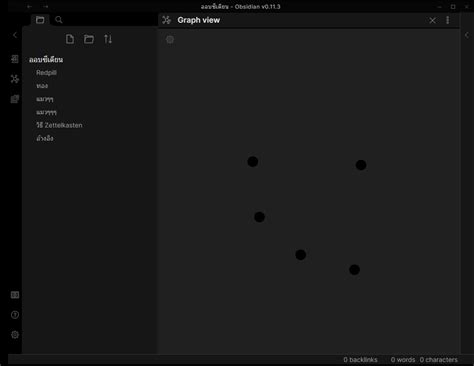
Task: Click the 0 characters status item
Action: (x=439, y=360)
